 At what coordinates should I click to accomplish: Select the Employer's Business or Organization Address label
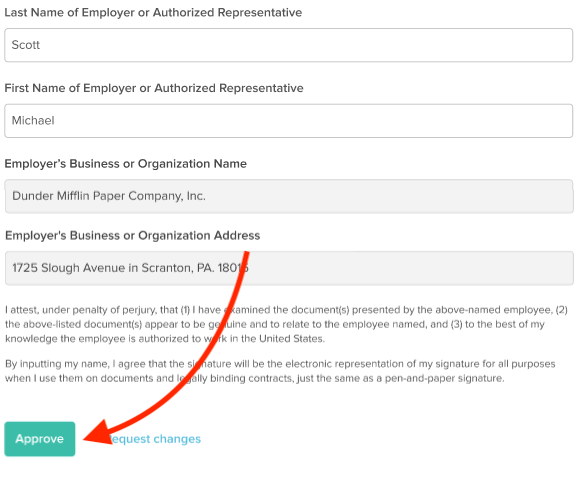(x=132, y=236)
